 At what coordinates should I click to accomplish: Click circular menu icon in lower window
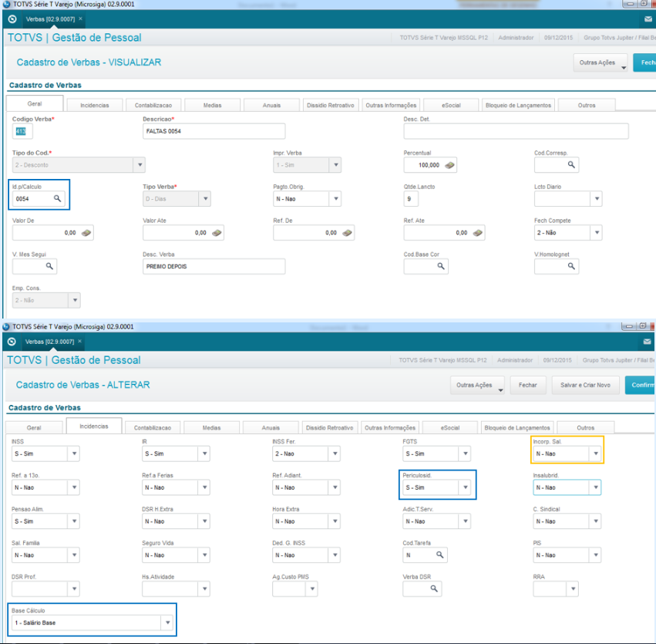12,342
